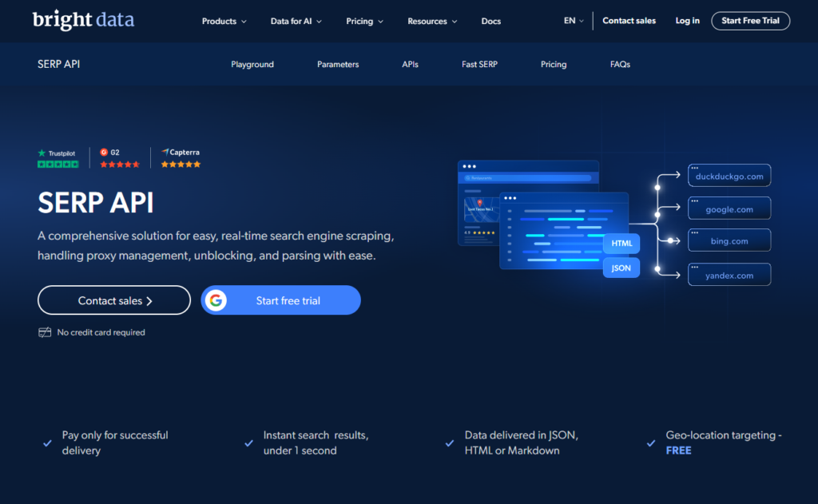Click the checkmark beside Instant search results
818x504 pixels.
(x=249, y=443)
